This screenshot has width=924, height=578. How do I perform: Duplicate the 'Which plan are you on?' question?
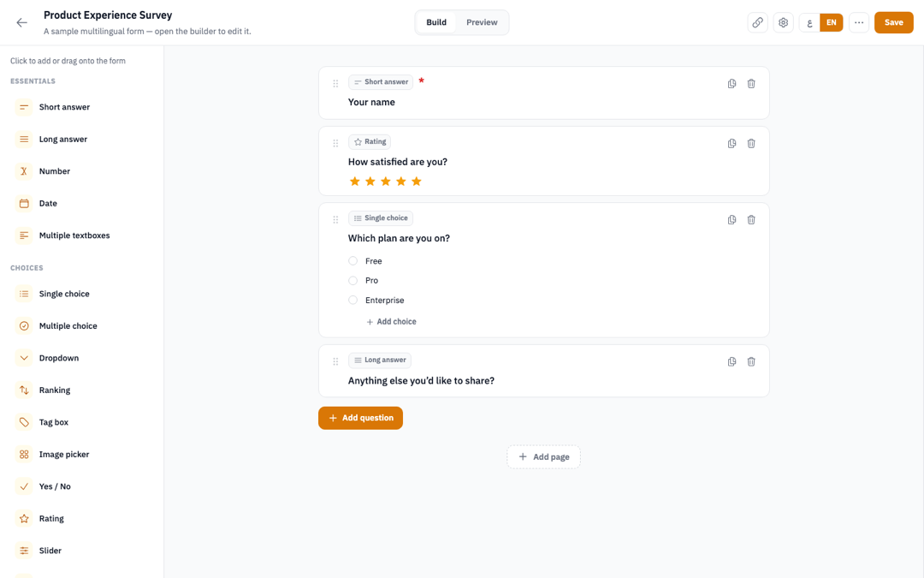731,220
